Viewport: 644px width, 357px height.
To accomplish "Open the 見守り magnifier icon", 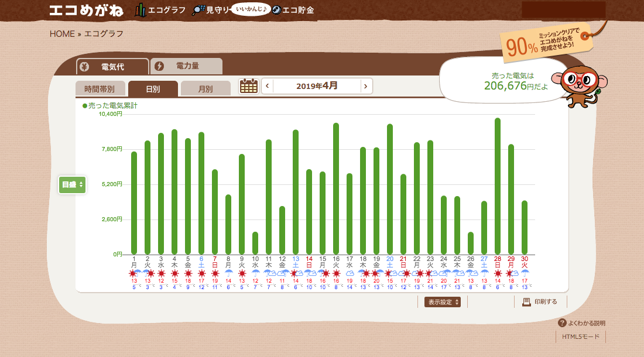I will tap(198, 11).
